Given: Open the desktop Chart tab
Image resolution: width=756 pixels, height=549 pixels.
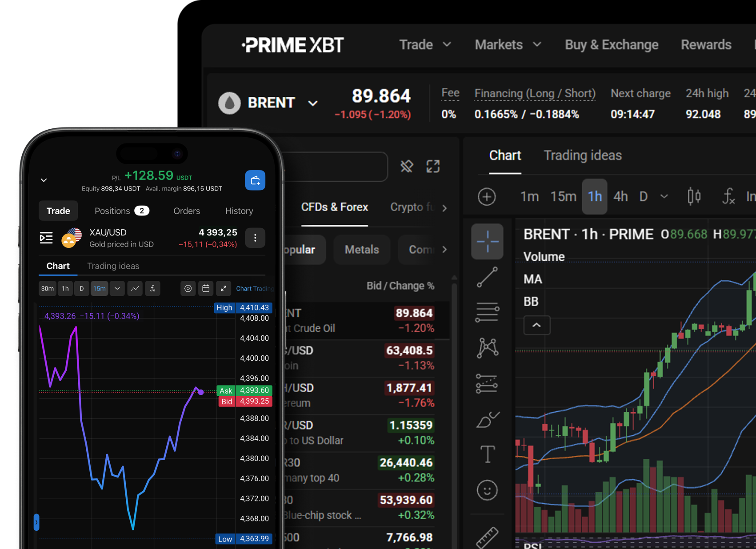Looking at the screenshot, I should [x=505, y=156].
